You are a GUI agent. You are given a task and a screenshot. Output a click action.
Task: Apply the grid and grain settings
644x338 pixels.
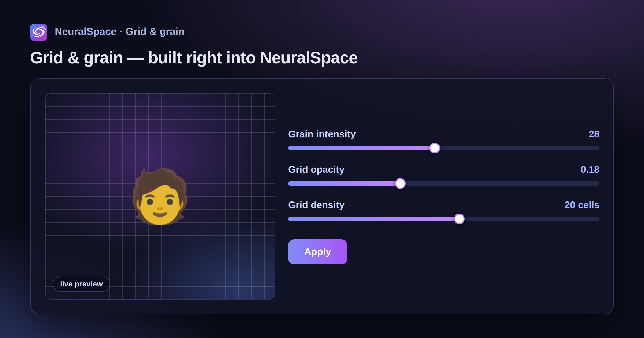pyautogui.click(x=318, y=252)
